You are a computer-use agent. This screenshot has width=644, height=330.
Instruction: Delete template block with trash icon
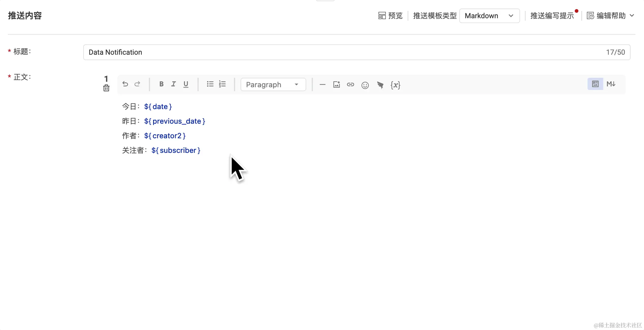(106, 88)
